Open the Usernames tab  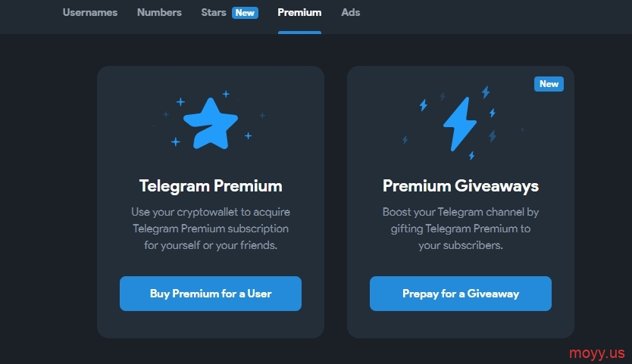[x=90, y=12]
